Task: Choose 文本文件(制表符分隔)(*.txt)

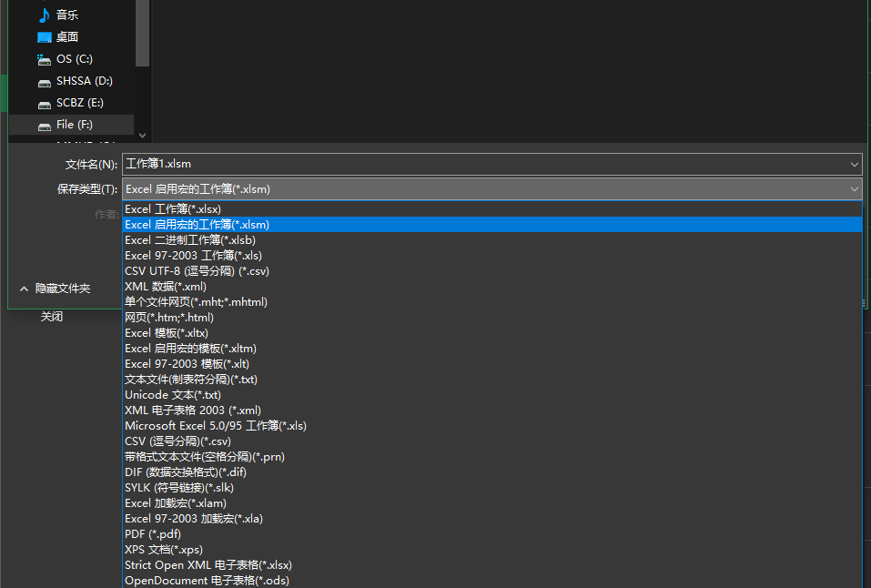Action: (x=492, y=380)
